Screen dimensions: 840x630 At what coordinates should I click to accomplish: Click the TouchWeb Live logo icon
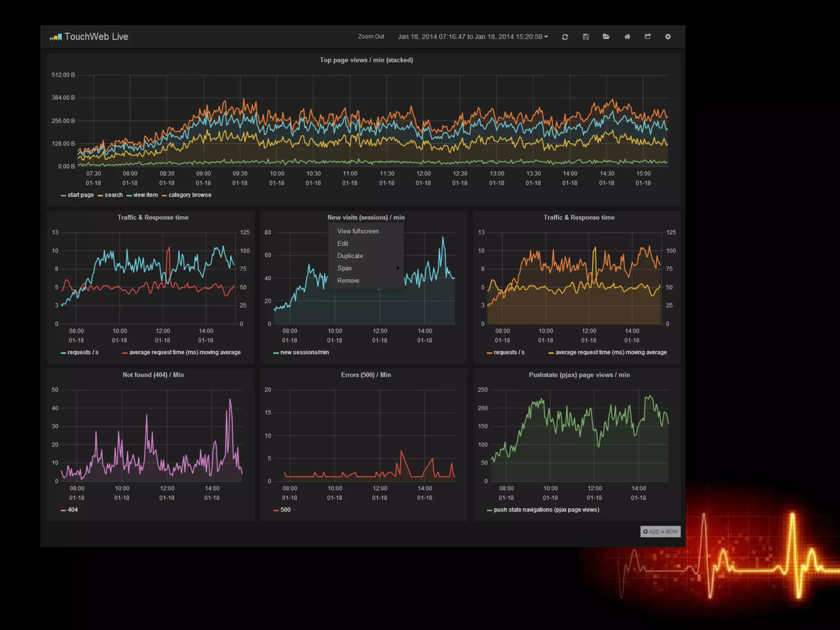pyautogui.click(x=56, y=37)
